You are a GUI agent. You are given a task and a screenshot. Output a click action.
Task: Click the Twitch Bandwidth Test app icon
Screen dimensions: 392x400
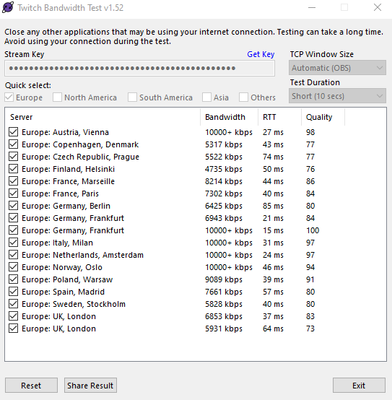point(8,7)
